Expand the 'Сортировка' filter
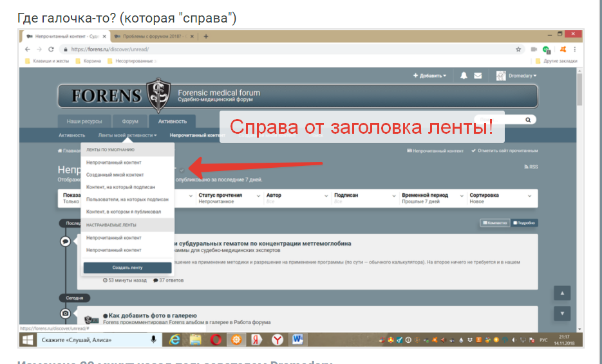The width and height of the screenshot is (602, 364). pos(501,198)
